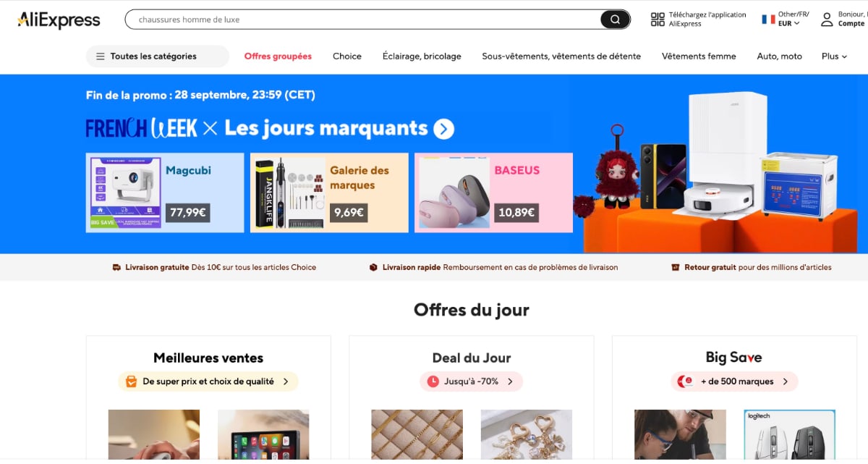
Task: Open the Magcubi projector promo tile
Action: pos(165,193)
